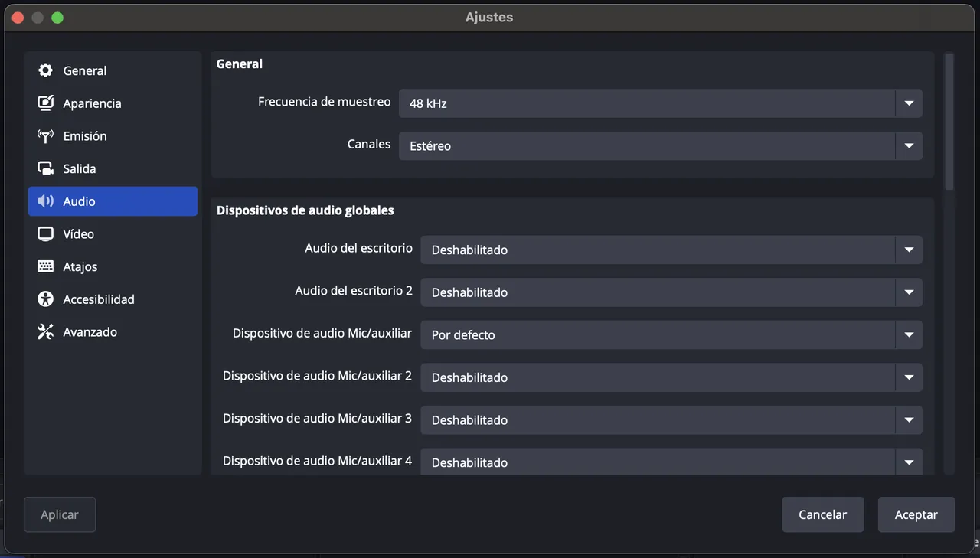Close the Ajustes window with the red button
Screen dimensions: 980x558
[18, 17]
